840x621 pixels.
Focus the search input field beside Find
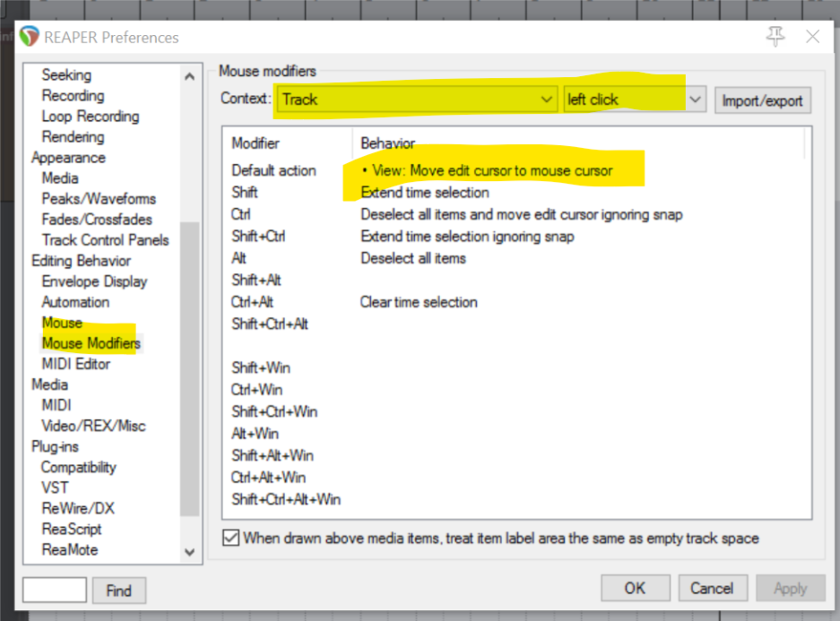[x=55, y=590]
